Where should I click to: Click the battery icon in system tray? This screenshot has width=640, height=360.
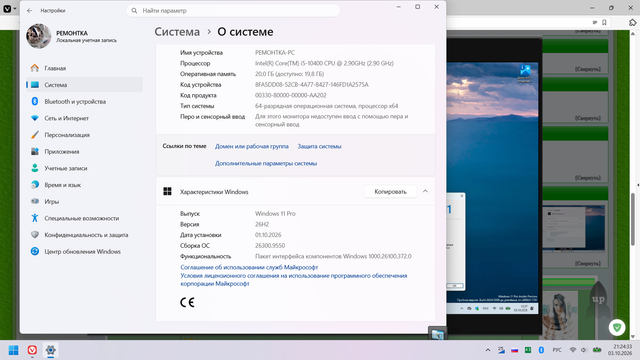597,350
